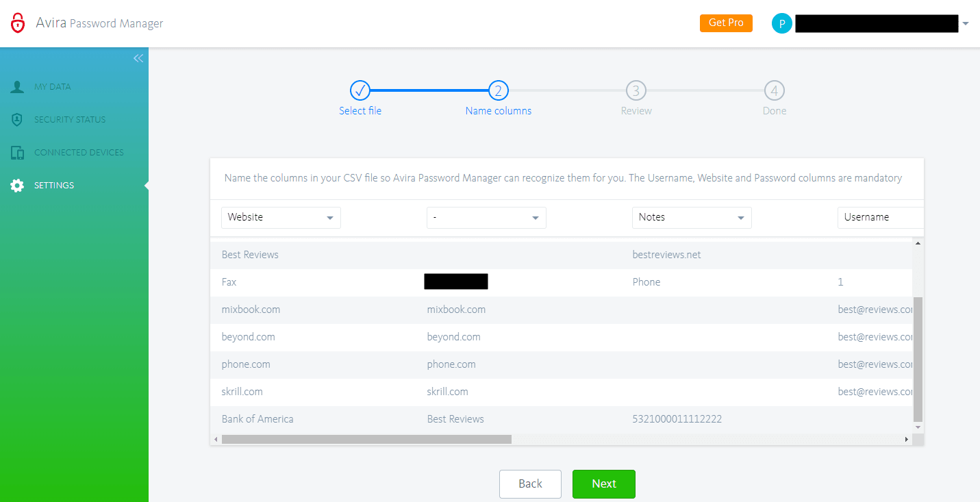Select the Security Status shield icon
The width and height of the screenshot is (980, 502).
pos(18,119)
